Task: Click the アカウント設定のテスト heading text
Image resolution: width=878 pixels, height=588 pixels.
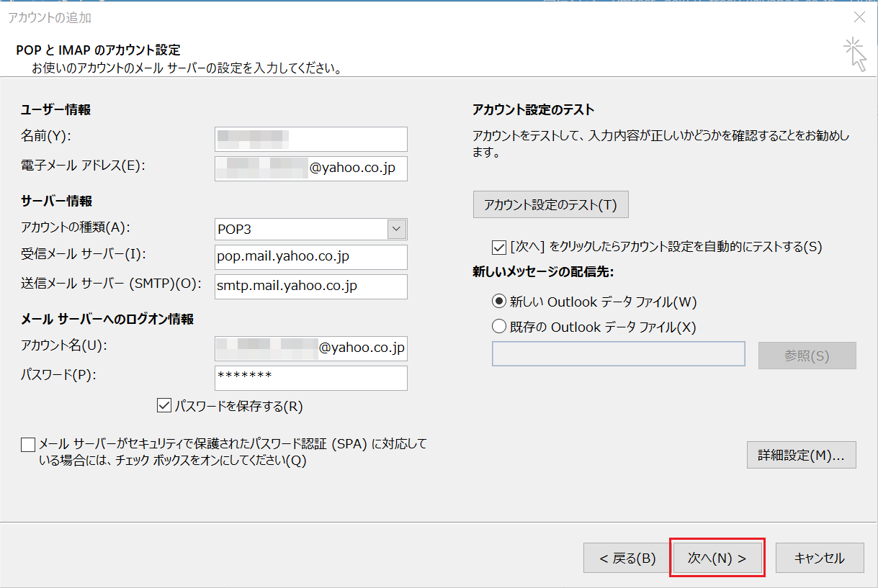Action: tap(534, 110)
